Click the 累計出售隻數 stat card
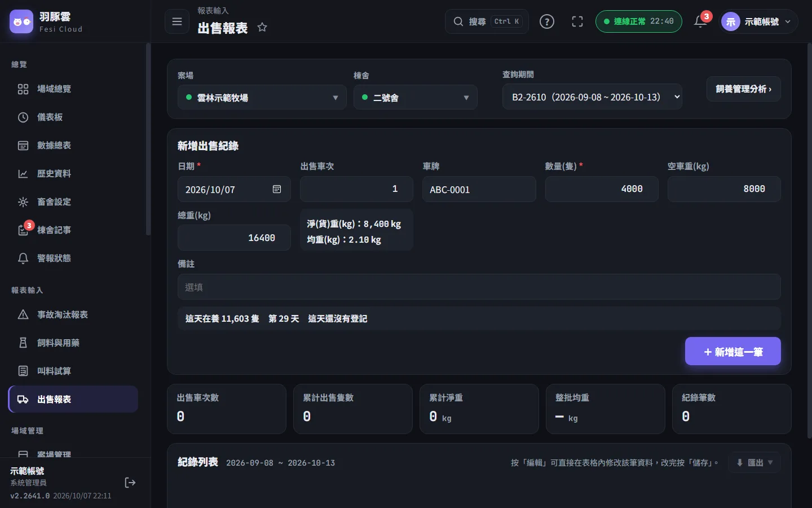Image resolution: width=812 pixels, height=508 pixels. point(353,409)
